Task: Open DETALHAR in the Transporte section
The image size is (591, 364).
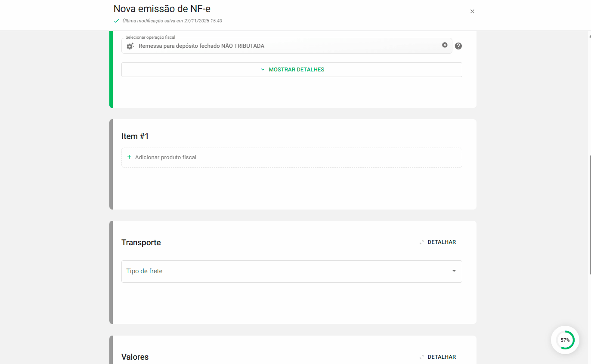Action: point(441,242)
